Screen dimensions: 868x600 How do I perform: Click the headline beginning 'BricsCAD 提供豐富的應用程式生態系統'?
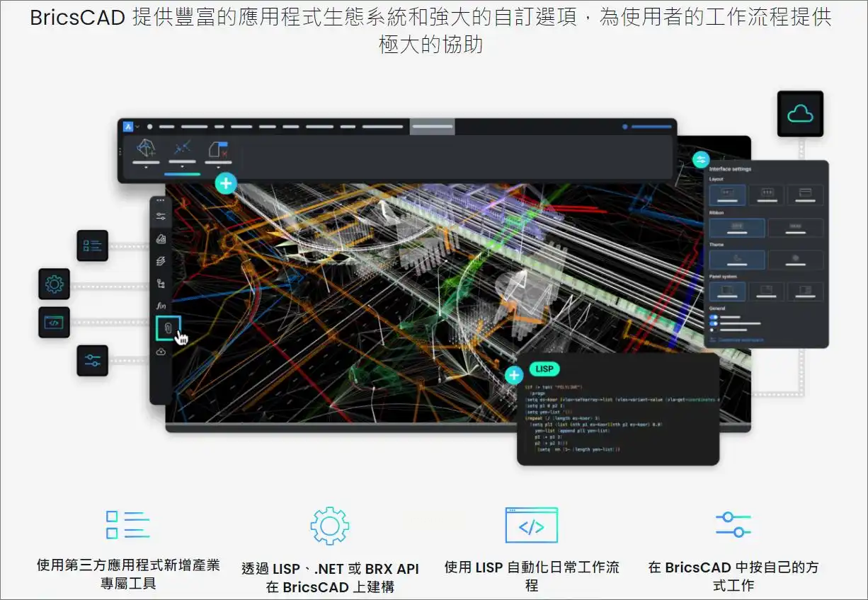tap(431, 31)
